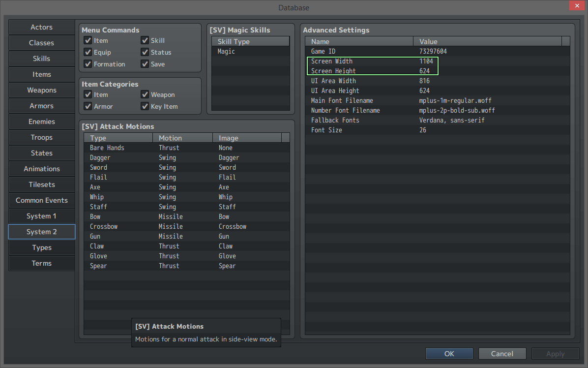Click the Cancel button
This screenshot has width=588, height=368.
pyautogui.click(x=502, y=354)
